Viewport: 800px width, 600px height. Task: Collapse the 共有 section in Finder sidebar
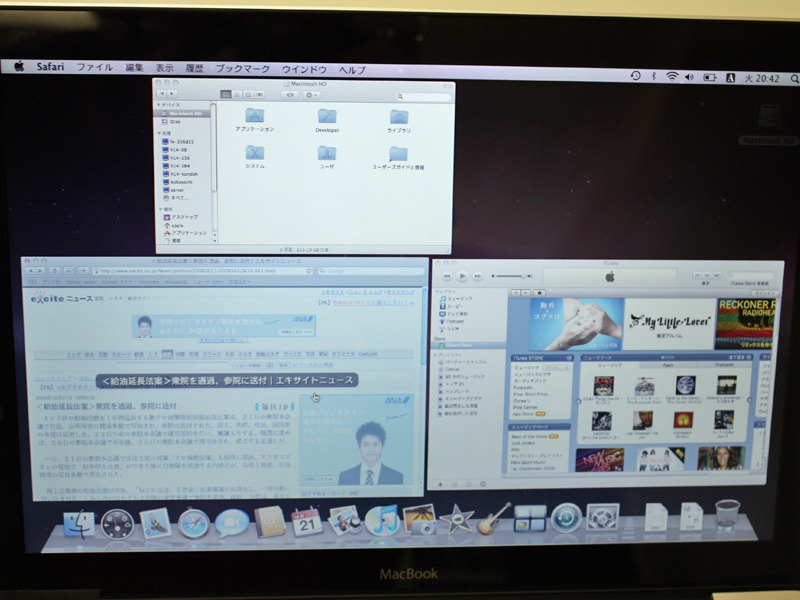pos(159,133)
